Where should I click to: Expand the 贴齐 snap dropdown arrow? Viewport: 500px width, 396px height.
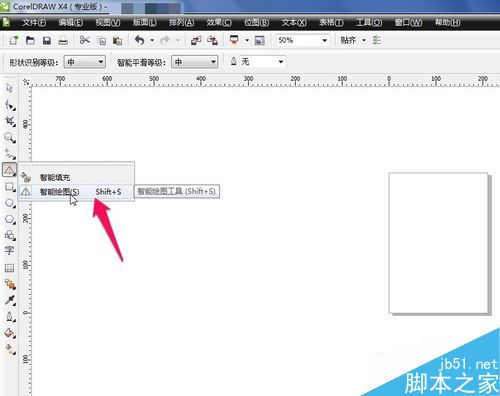[x=364, y=40]
